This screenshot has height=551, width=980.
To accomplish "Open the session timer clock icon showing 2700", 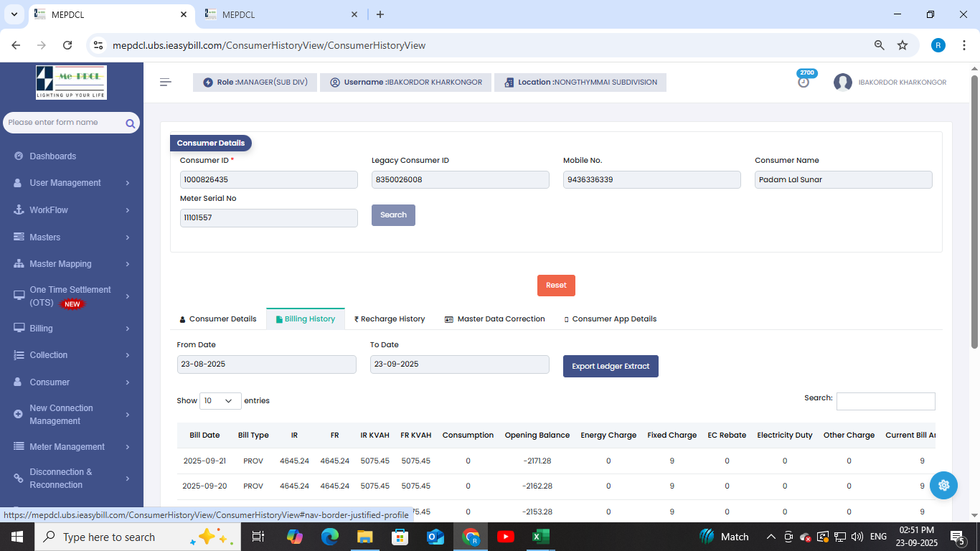I will (804, 82).
